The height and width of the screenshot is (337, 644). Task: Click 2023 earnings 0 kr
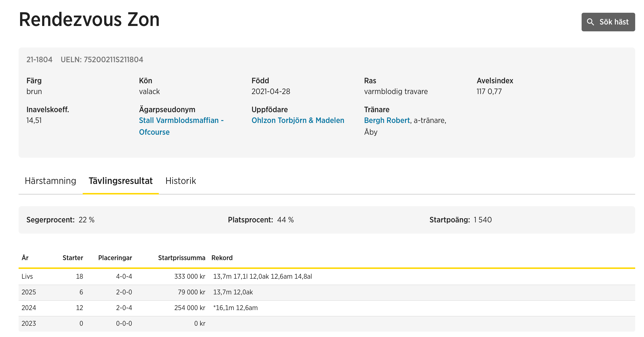(x=200, y=323)
